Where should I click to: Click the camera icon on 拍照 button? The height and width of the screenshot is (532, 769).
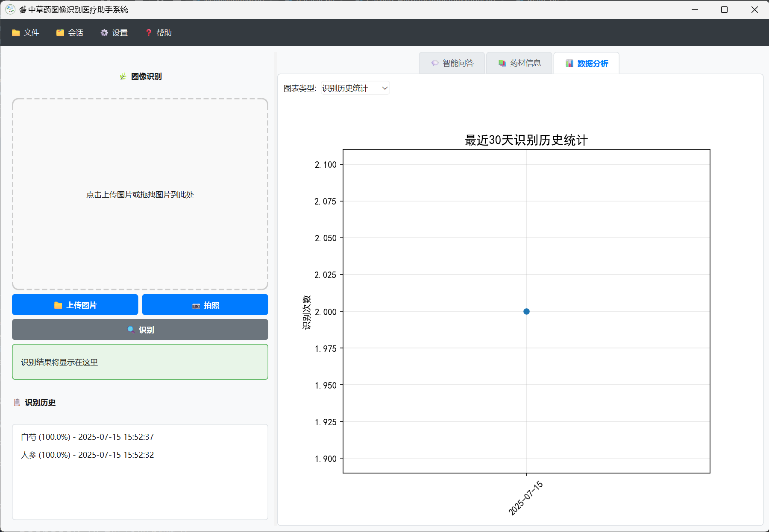[196, 306]
